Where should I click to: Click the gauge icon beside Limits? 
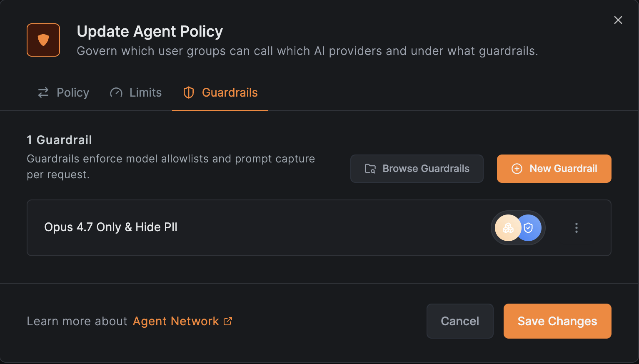tap(116, 92)
